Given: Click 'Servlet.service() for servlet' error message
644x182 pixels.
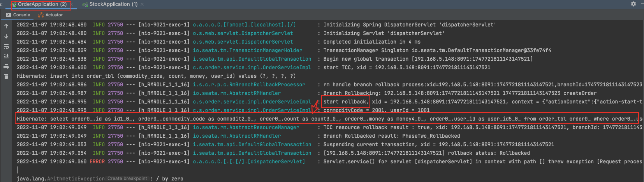Looking at the screenshot, I should [x=483, y=161].
